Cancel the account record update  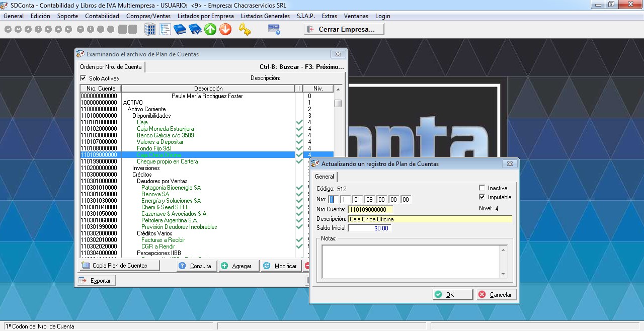pyautogui.click(x=497, y=295)
